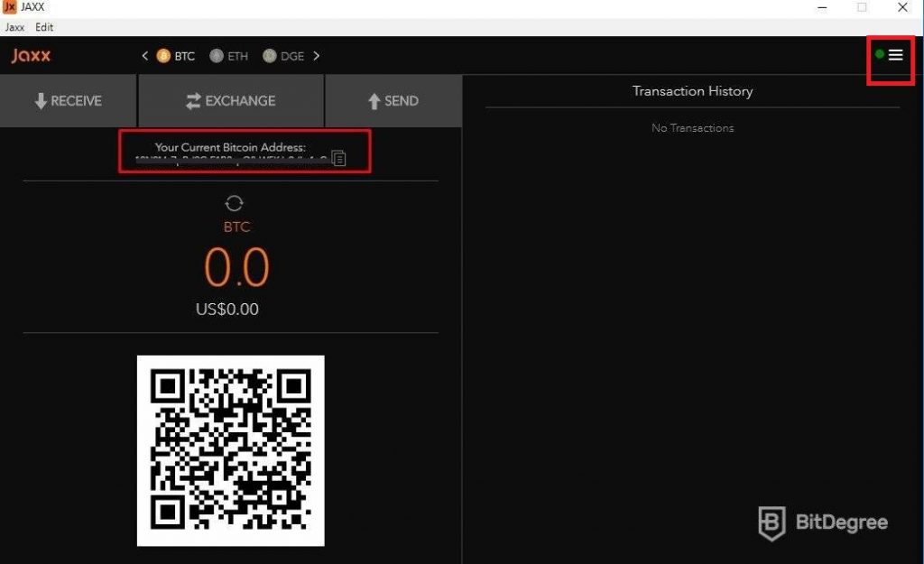Close the JAXX window

[x=902, y=7]
